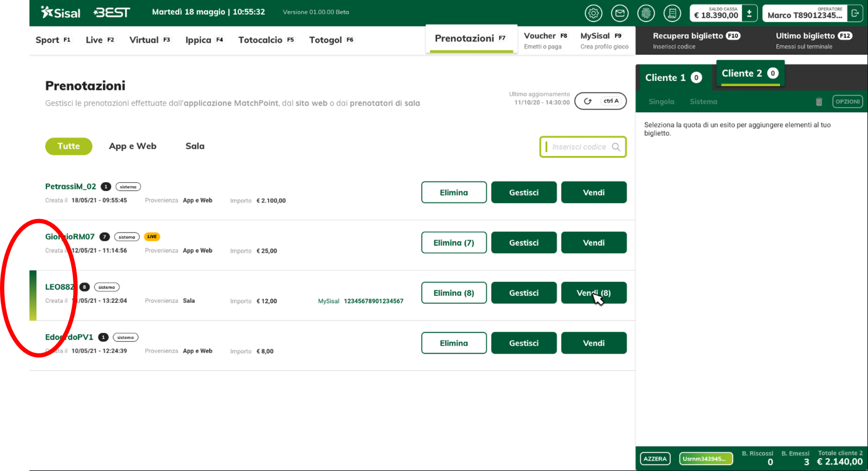Click Totale cliente 2 € 2.140,00
This screenshot has width=868, height=471.
tap(840, 458)
